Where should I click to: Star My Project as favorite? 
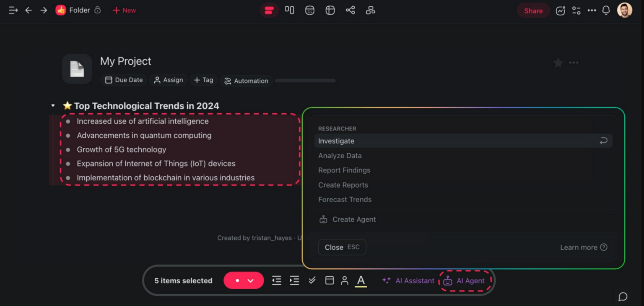(x=558, y=63)
